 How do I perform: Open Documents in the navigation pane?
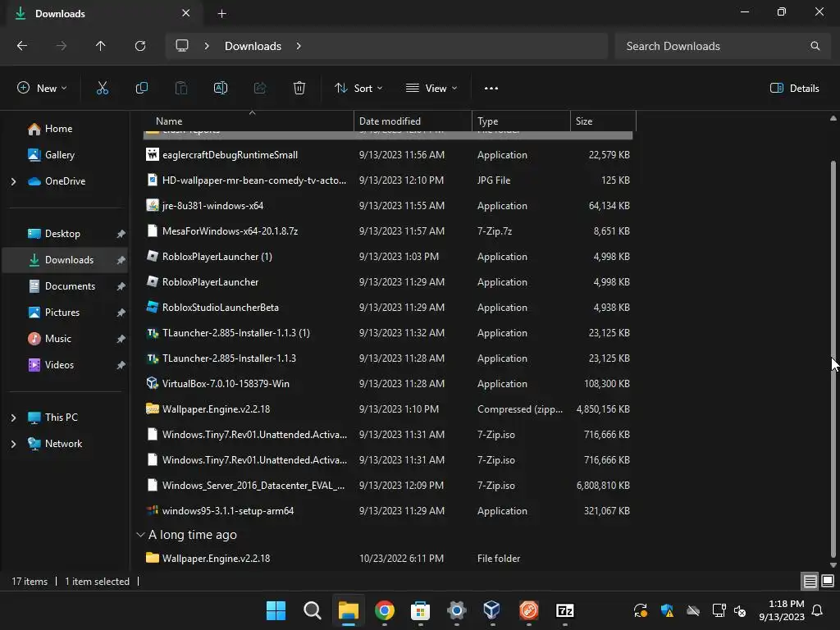71,286
